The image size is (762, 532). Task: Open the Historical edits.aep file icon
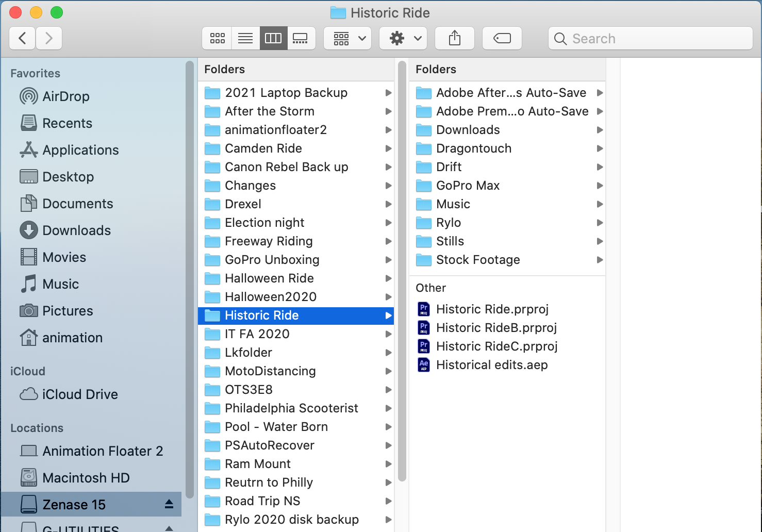(x=423, y=365)
